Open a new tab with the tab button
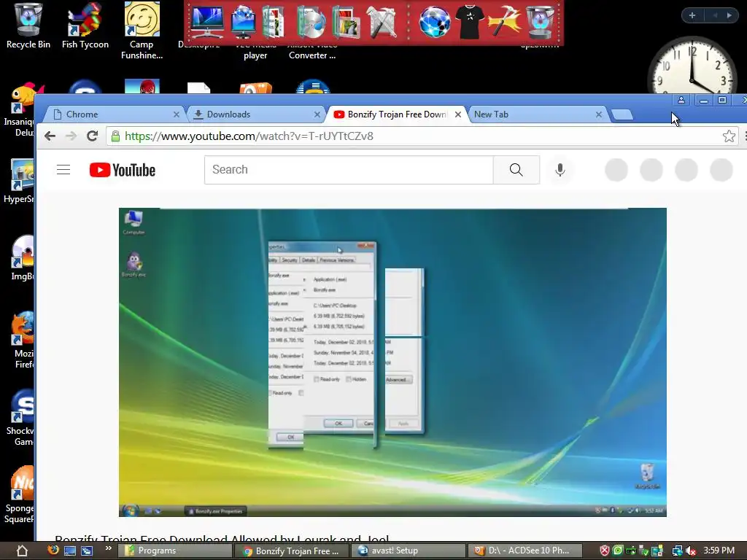The width and height of the screenshot is (747, 560). coord(622,114)
